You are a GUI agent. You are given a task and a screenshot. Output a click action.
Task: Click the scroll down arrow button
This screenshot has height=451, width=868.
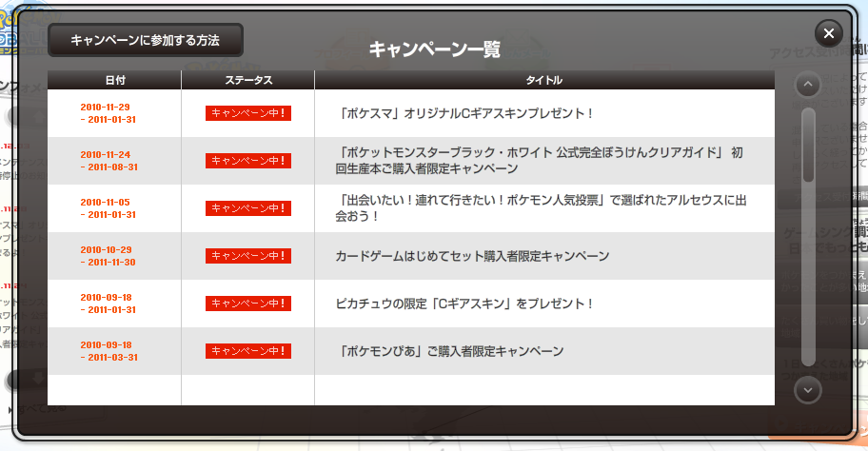click(x=807, y=389)
